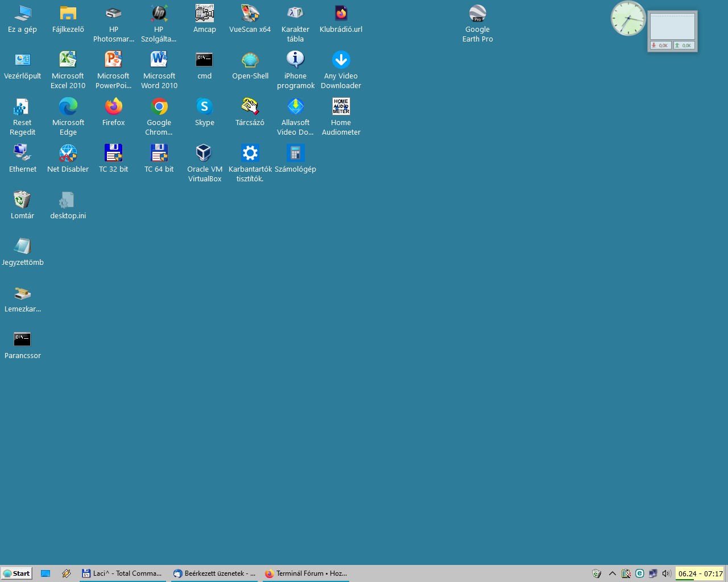Expand hidden system tray icons

tap(613, 573)
